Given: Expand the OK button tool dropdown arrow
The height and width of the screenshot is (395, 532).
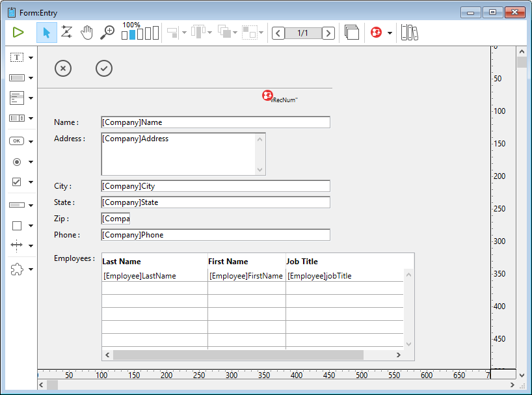Looking at the screenshot, I should [31, 141].
